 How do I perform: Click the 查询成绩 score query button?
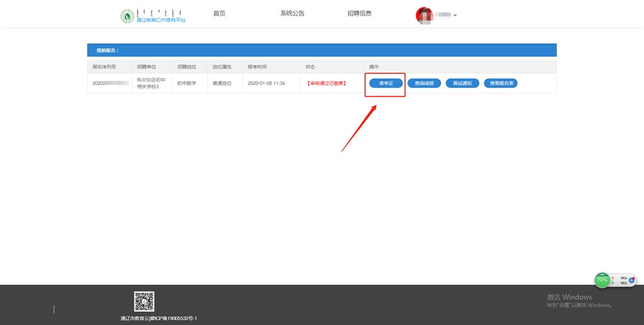[x=424, y=83]
